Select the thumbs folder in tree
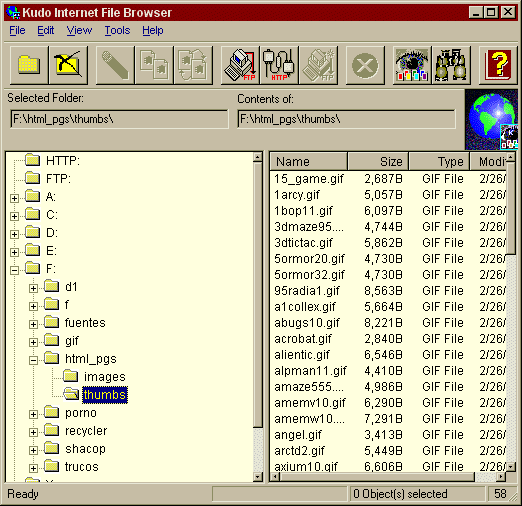Viewport: 522px width, 506px height. click(105, 395)
